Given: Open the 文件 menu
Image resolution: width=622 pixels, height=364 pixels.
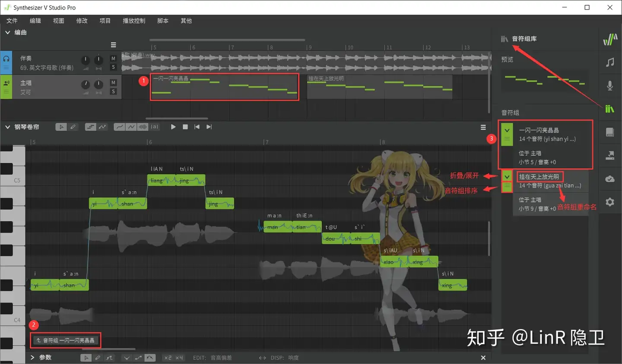Looking at the screenshot, I should (x=12, y=21).
